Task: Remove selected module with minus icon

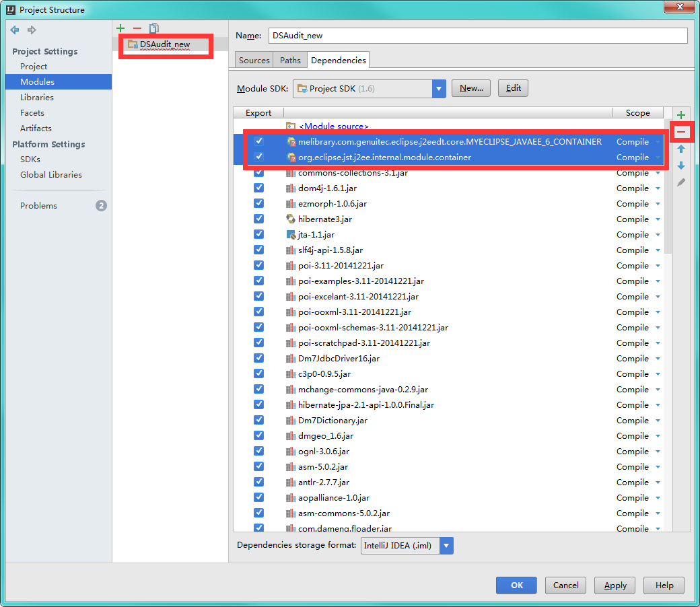Action: point(137,28)
